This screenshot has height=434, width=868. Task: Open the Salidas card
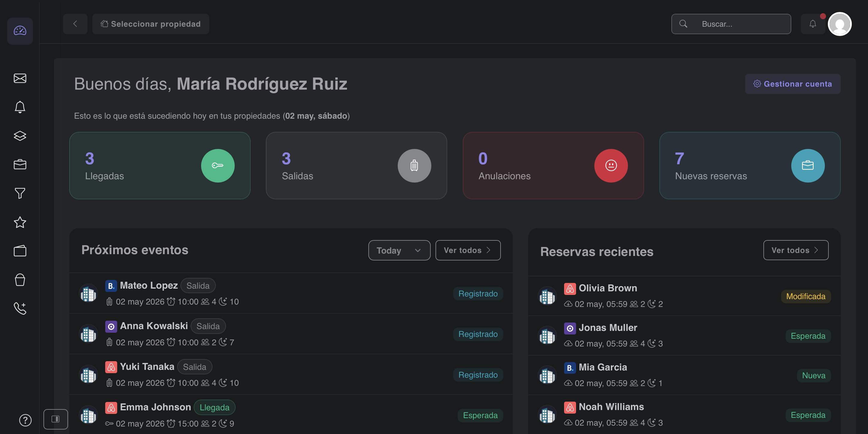coord(356,165)
